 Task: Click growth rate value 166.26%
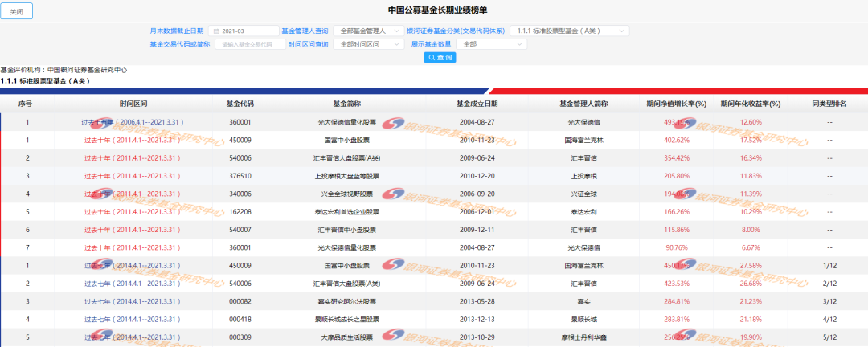[x=677, y=212]
